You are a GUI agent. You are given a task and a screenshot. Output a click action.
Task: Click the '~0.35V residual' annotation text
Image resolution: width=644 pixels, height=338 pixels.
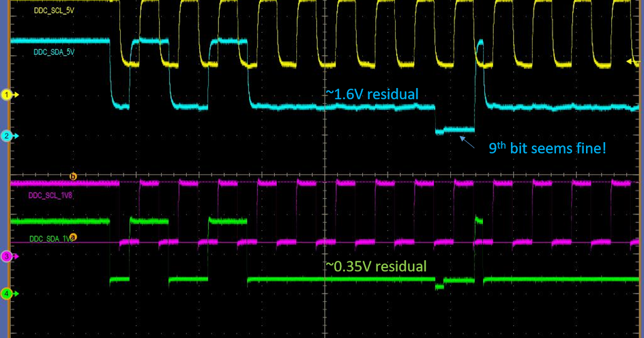pos(377,265)
